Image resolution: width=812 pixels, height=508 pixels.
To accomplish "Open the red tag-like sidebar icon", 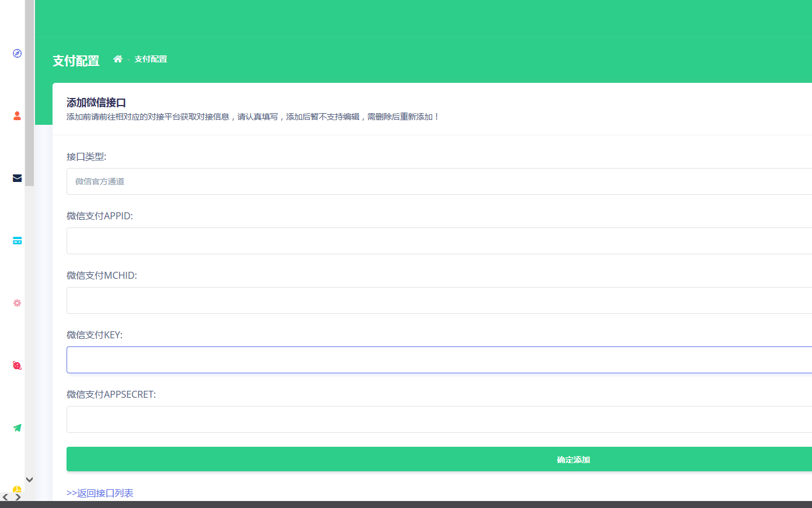I will pos(17,365).
